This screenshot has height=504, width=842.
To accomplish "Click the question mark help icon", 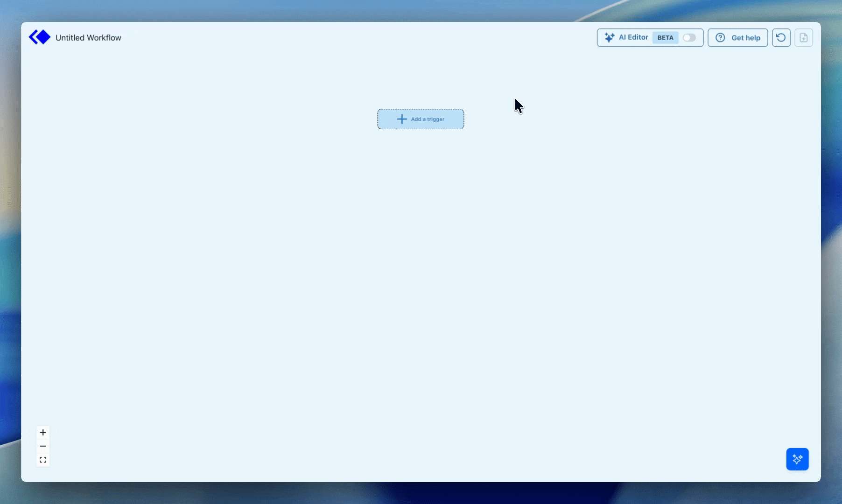I will coord(720,38).
